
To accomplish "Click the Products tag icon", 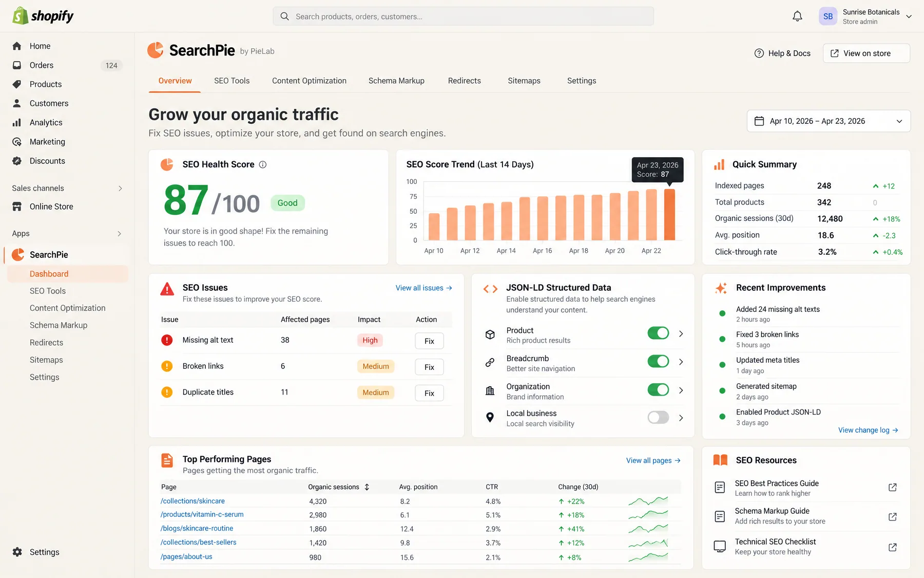I will tap(17, 84).
